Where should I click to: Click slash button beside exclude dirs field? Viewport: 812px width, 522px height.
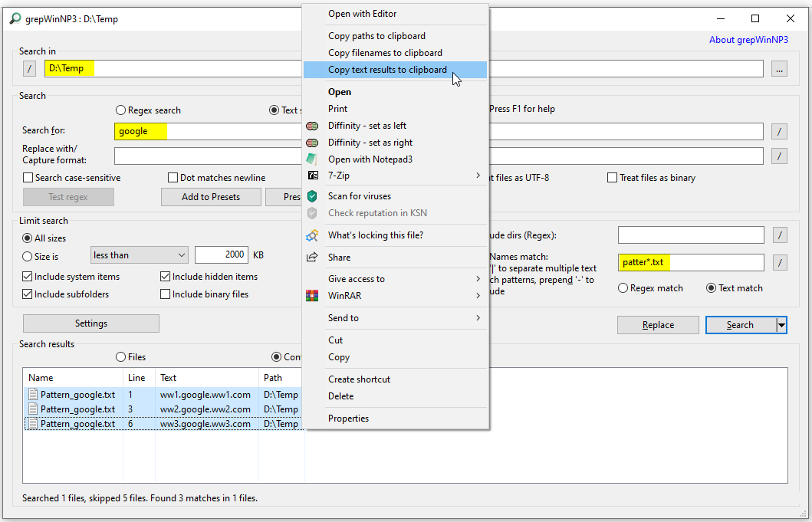[780, 235]
